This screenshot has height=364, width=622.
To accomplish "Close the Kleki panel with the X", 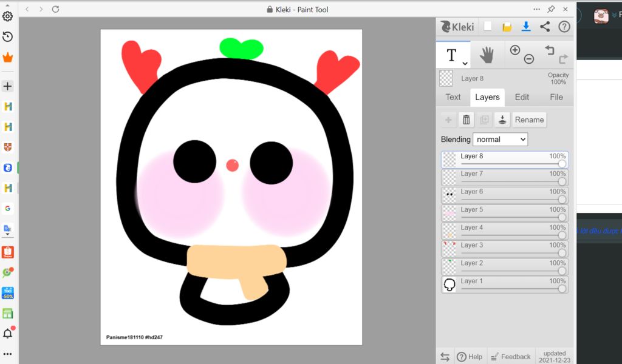I will [566, 9].
